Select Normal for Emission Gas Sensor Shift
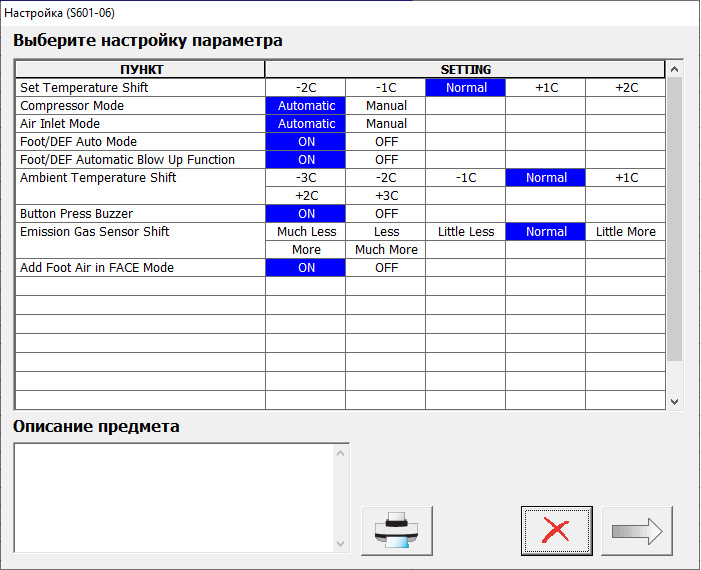 point(546,232)
